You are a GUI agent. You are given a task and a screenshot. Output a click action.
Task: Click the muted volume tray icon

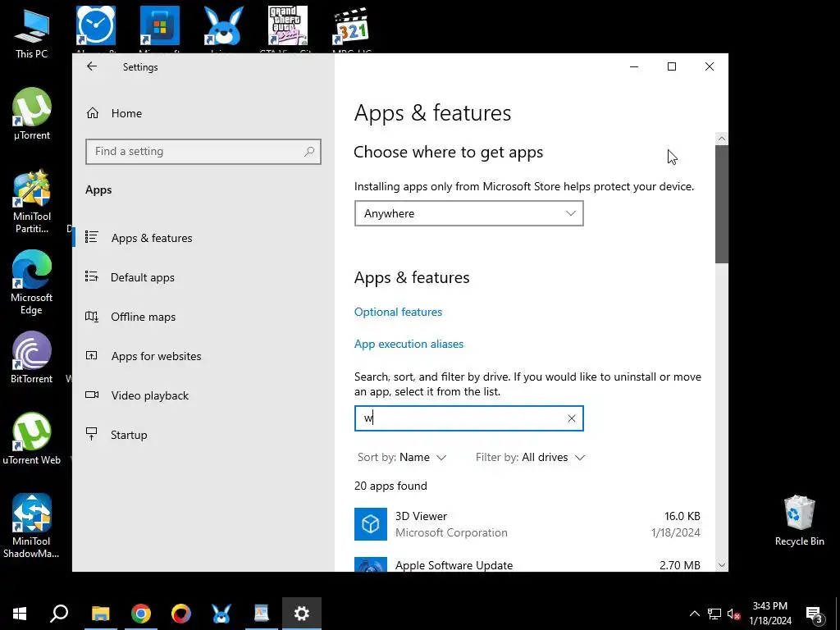coord(733,614)
